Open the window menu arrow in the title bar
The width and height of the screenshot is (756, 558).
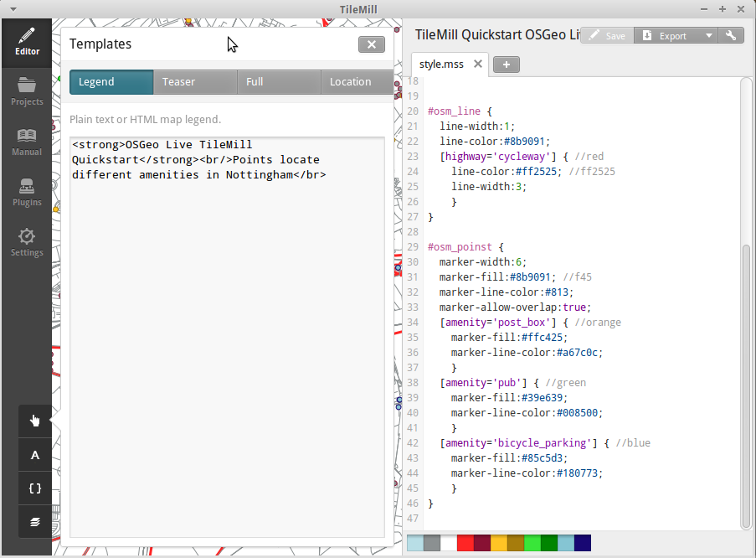tap(13, 9)
